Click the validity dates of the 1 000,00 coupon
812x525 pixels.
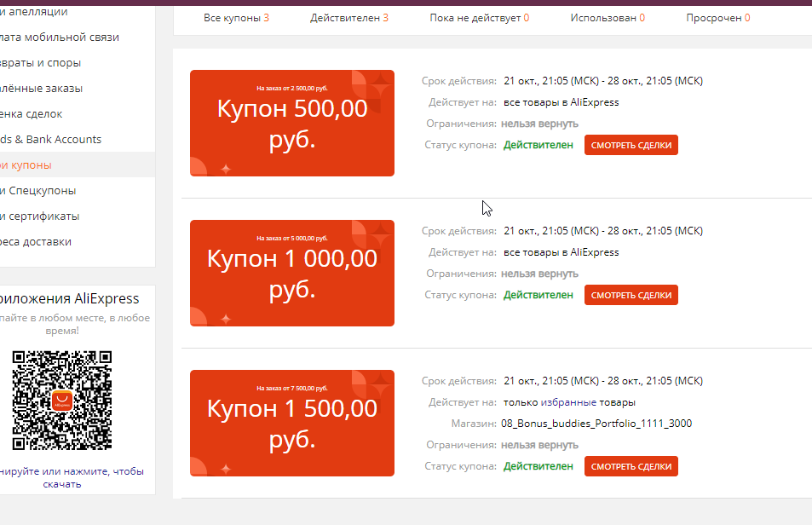tap(603, 231)
